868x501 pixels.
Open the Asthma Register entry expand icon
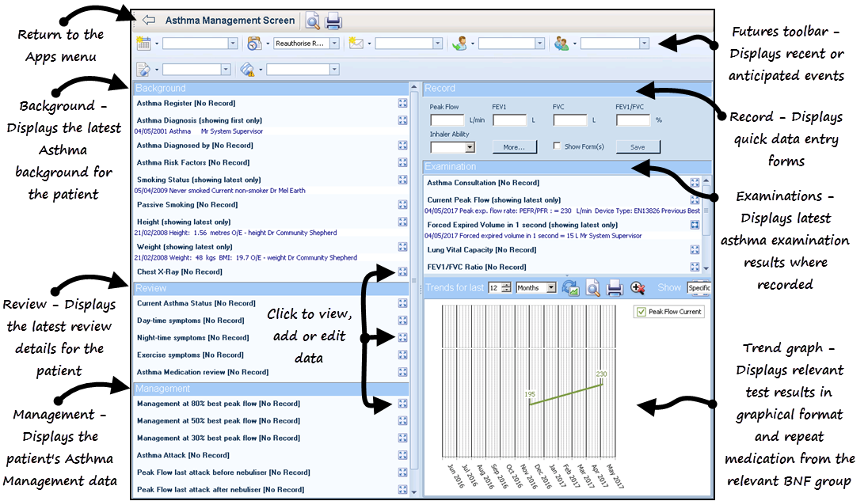403,103
